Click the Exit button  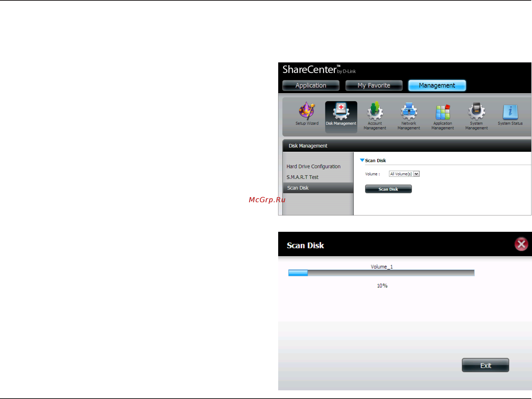[485, 365]
